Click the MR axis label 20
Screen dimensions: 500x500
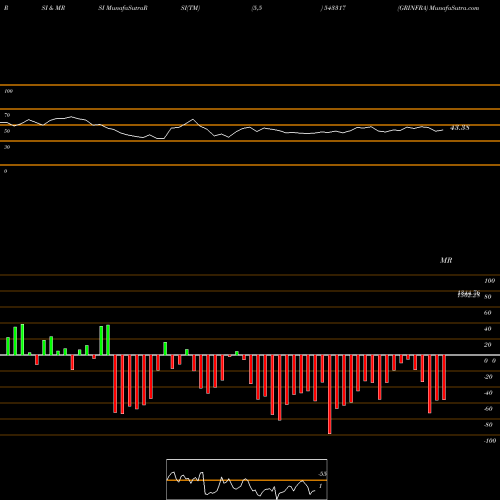click(x=488, y=345)
